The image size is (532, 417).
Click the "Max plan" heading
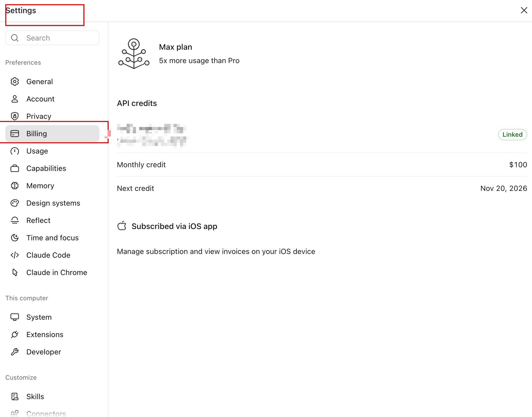point(175,47)
